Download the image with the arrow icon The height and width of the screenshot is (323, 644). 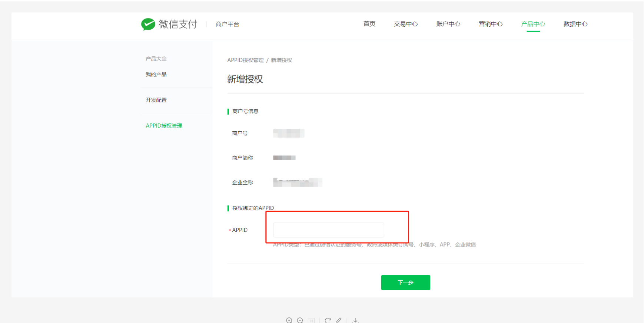[355, 320]
